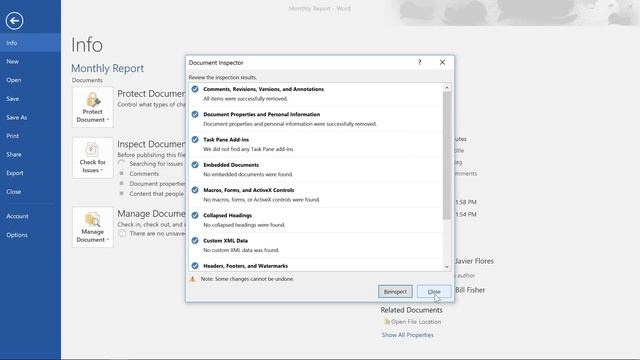
Task: Select Export in the sidebar
Action: tap(30, 173)
